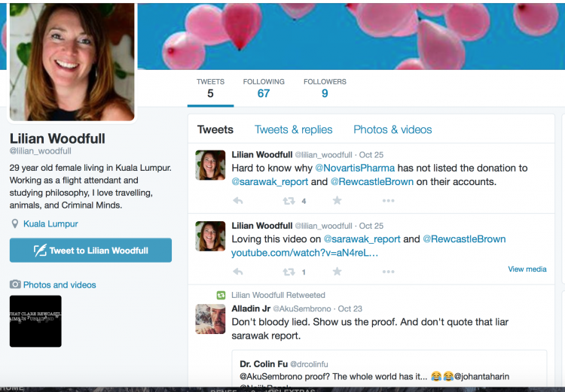Reply to the 'Loving this video' tweet
The image size is (565, 392).
238,272
